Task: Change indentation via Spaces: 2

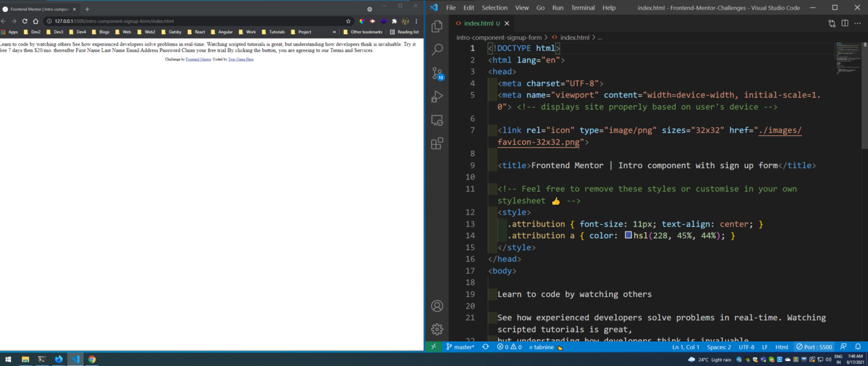Action: [x=719, y=347]
